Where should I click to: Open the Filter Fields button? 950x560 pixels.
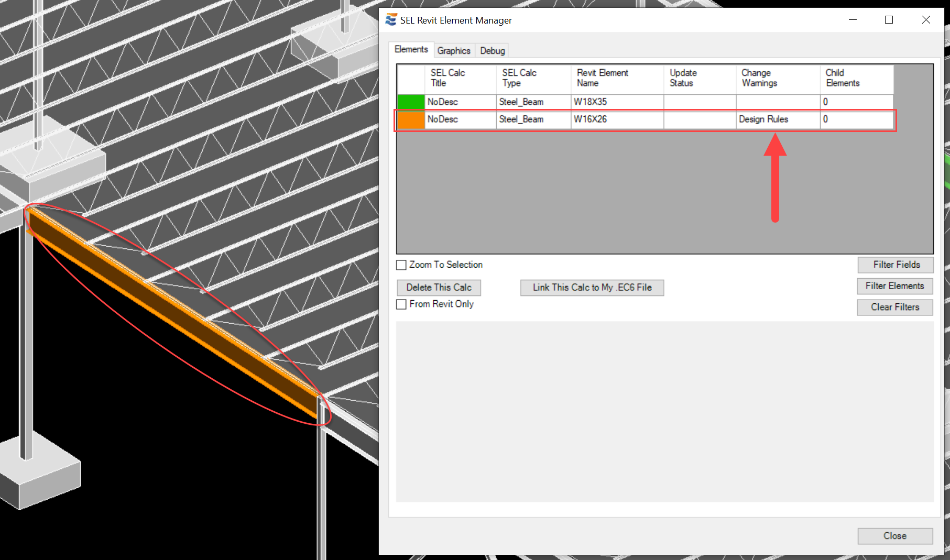(896, 265)
